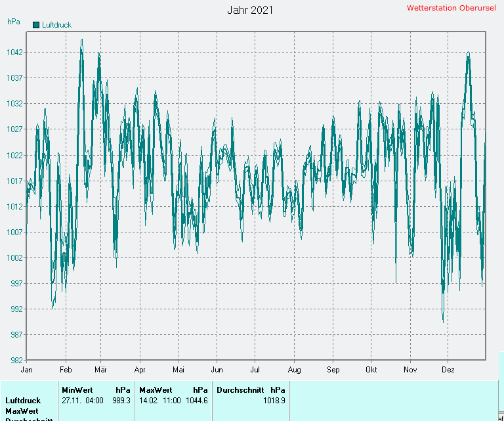
Task: Click the 'Mai' month label
Action: tap(178, 370)
